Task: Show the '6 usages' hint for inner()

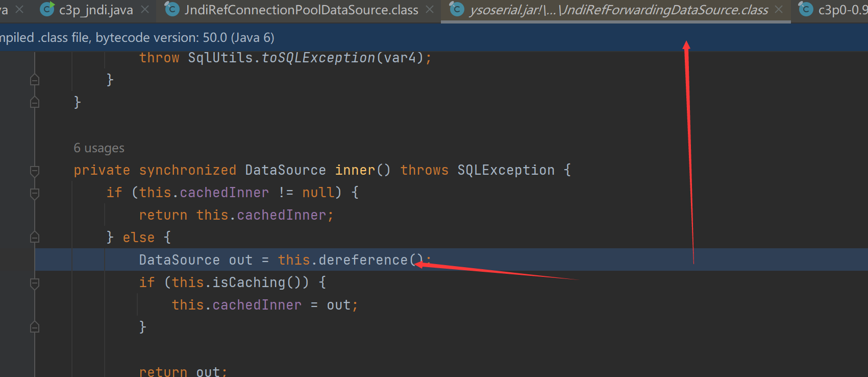Action: coord(99,148)
